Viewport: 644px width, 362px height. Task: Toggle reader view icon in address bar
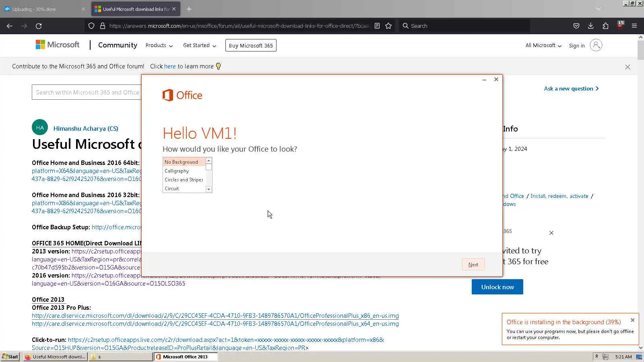[377, 26]
